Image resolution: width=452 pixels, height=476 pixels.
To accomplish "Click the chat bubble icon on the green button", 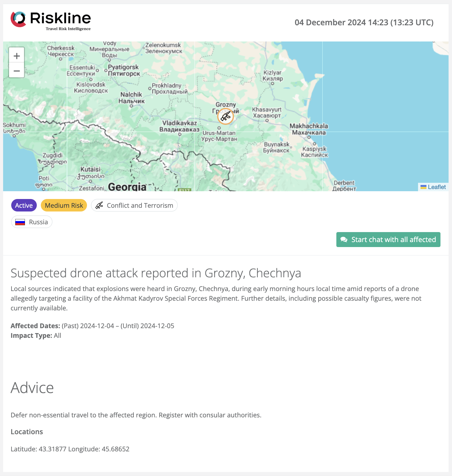I will click(344, 240).
